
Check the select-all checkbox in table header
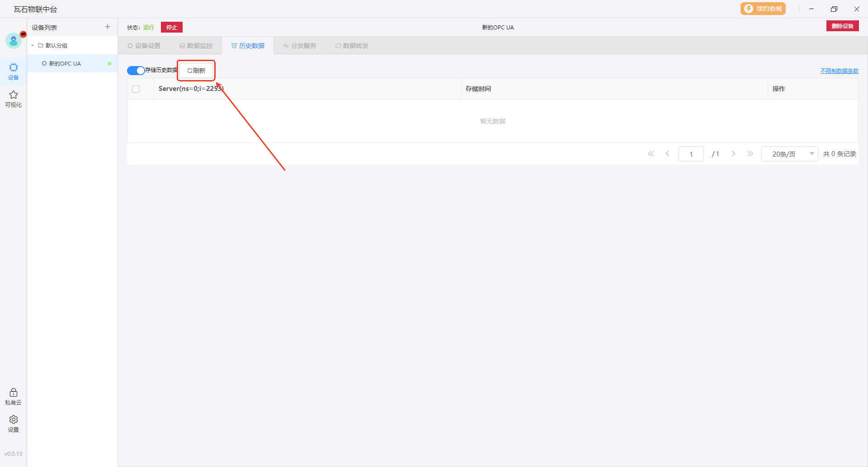pyautogui.click(x=136, y=89)
